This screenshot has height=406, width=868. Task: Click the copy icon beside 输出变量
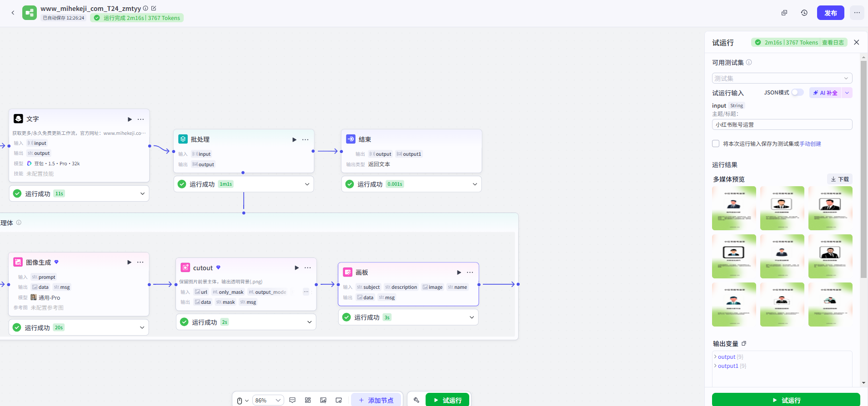[x=744, y=344]
